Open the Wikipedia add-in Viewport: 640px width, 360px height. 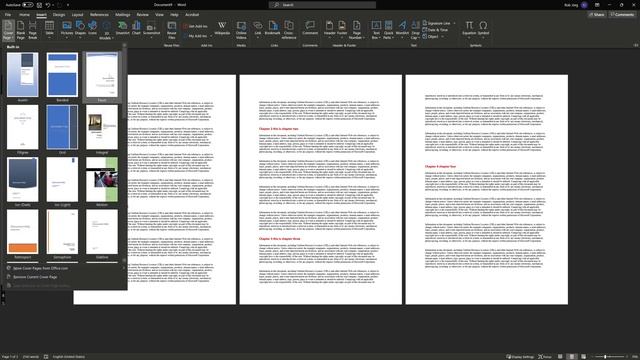point(222,29)
